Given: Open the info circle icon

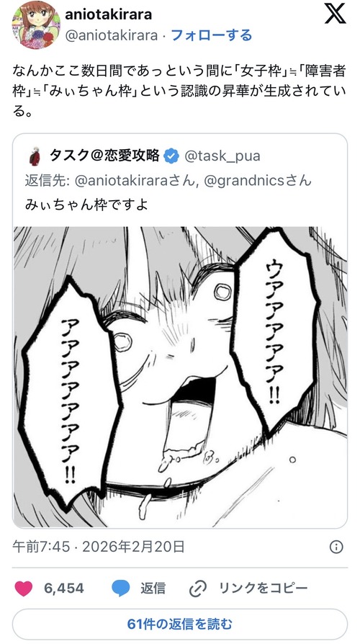Looking at the screenshot, I should coord(336,547).
